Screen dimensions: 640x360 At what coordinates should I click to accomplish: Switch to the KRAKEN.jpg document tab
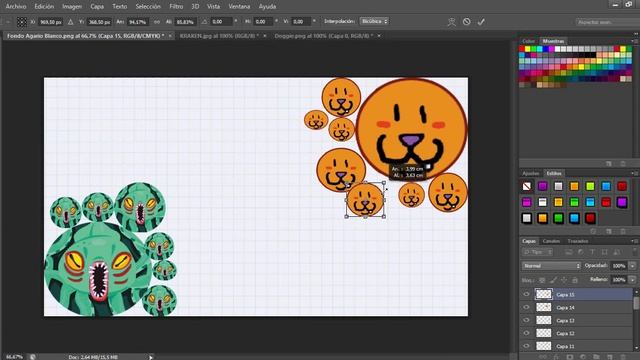tap(219, 36)
